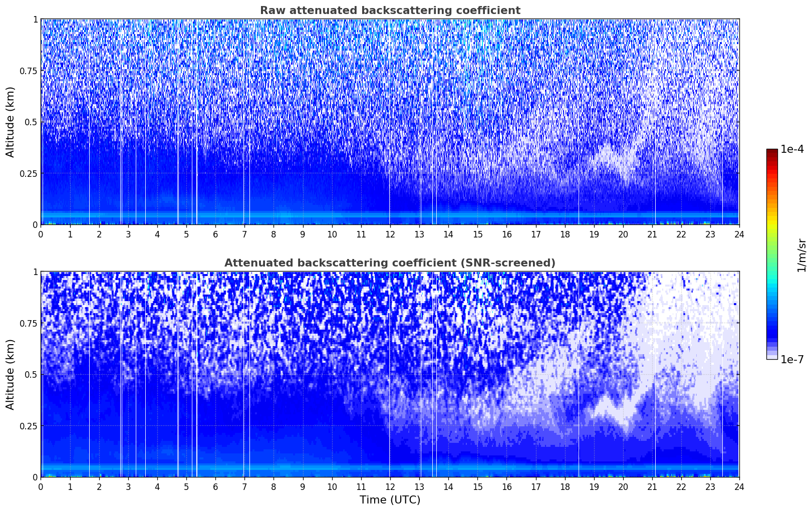Click the '1e-7' color bar minimum label
812x511 pixels.
pos(792,359)
